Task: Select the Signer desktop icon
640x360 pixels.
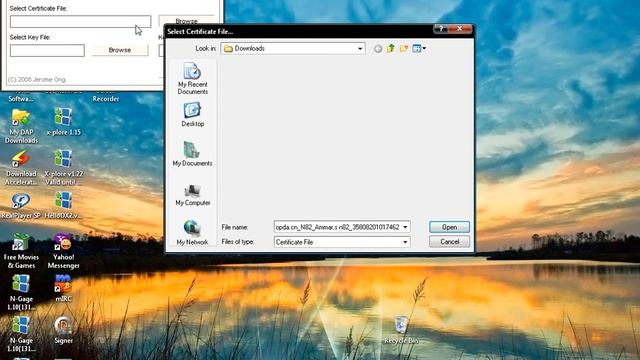Action: pos(63,330)
